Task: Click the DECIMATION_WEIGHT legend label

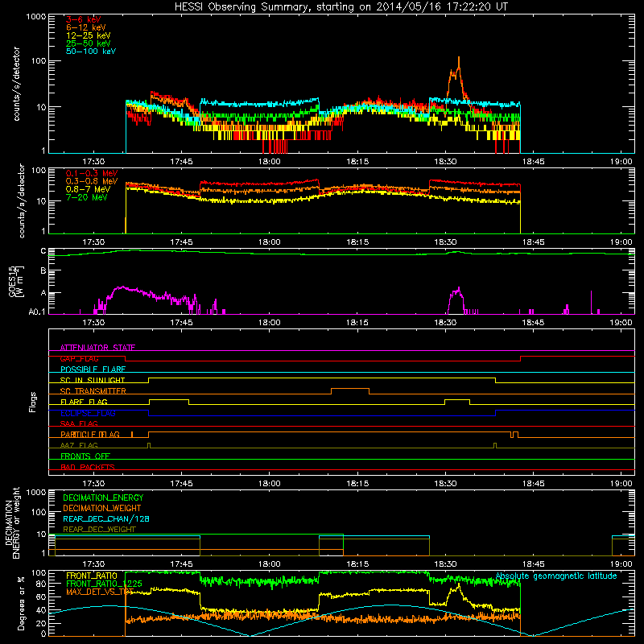Action: point(102,508)
